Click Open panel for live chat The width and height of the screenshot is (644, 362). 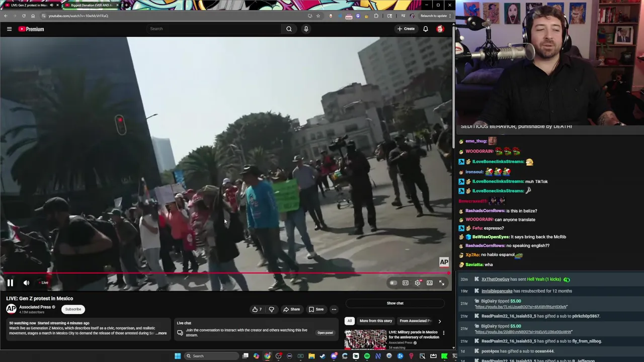pyautogui.click(x=325, y=333)
